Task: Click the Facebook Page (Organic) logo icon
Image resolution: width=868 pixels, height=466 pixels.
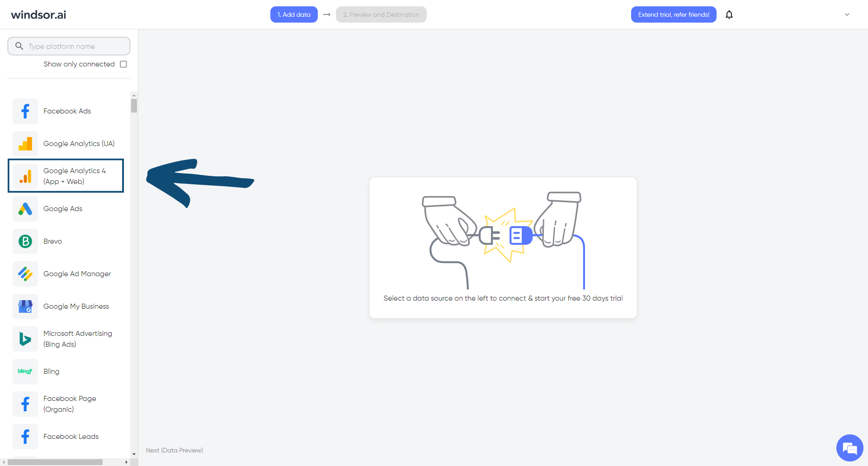Action: pyautogui.click(x=25, y=404)
